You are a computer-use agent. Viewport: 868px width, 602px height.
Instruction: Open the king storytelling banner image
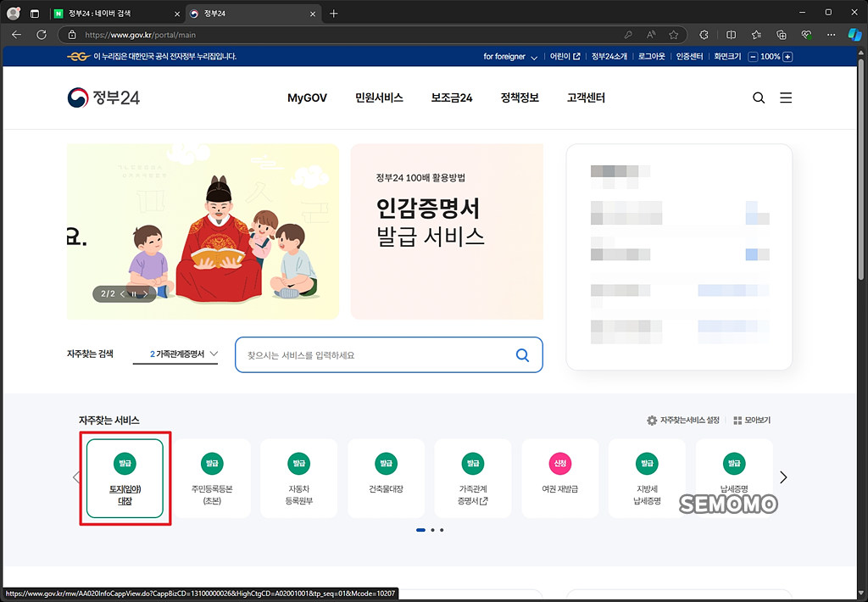tap(203, 231)
